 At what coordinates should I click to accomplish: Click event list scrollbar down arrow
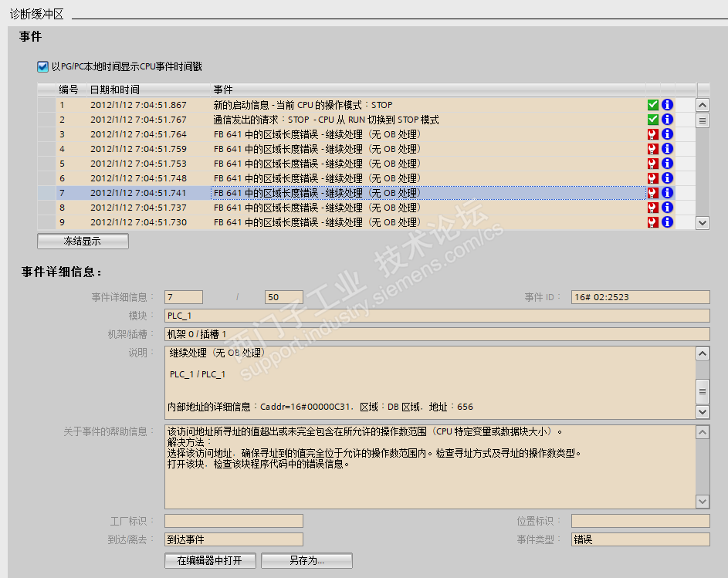coord(703,223)
